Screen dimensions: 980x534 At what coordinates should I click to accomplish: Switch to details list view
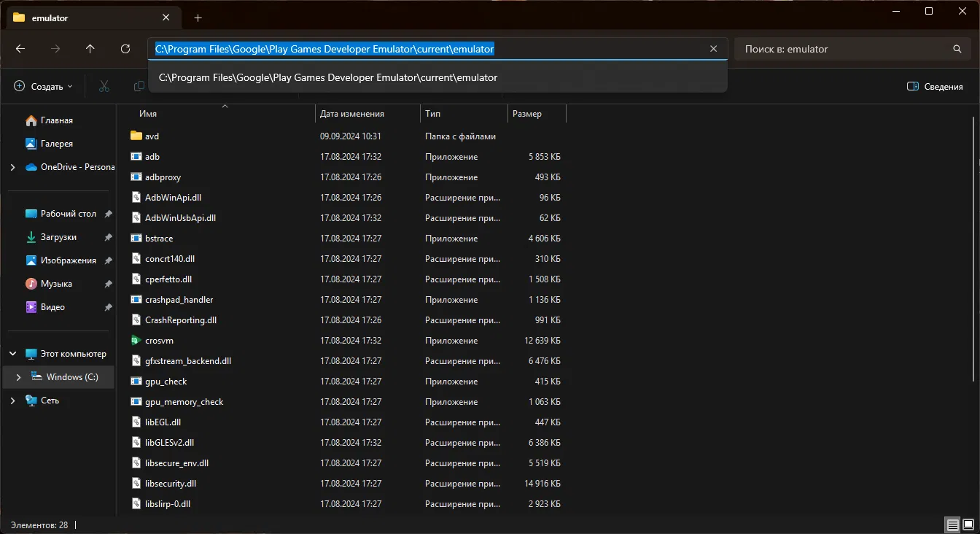(952, 525)
